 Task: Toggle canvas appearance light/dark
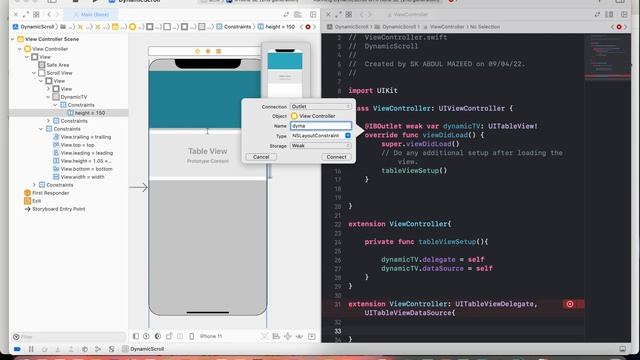tap(158, 336)
